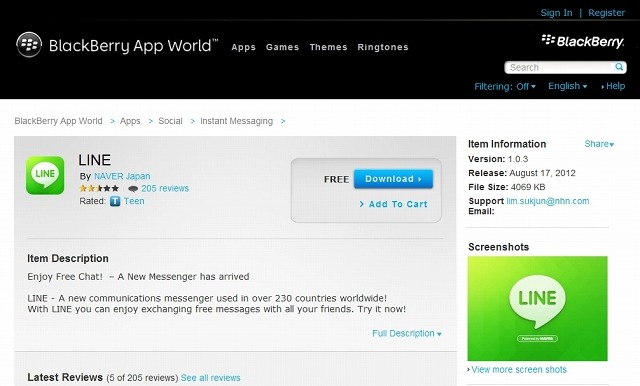Open the NAVER Japan developer link
The height and width of the screenshot is (386, 640).
click(x=122, y=176)
